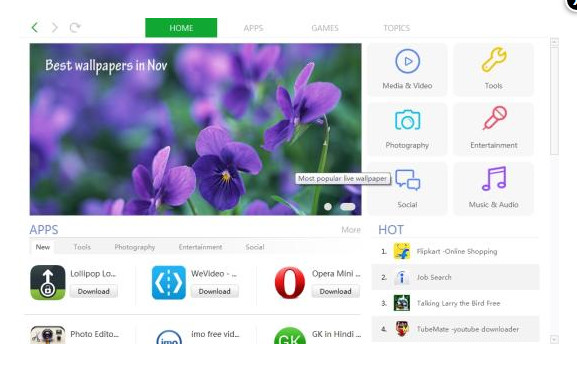The image size is (577, 368).
Task: Open the imo free video app icon
Action: pos(169,337)
